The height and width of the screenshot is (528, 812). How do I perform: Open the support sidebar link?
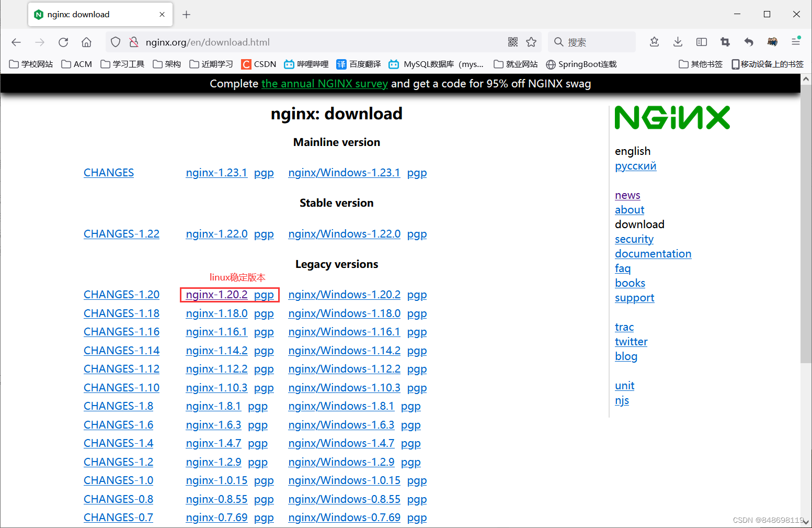pyautogui.click(x=634, y=298)
